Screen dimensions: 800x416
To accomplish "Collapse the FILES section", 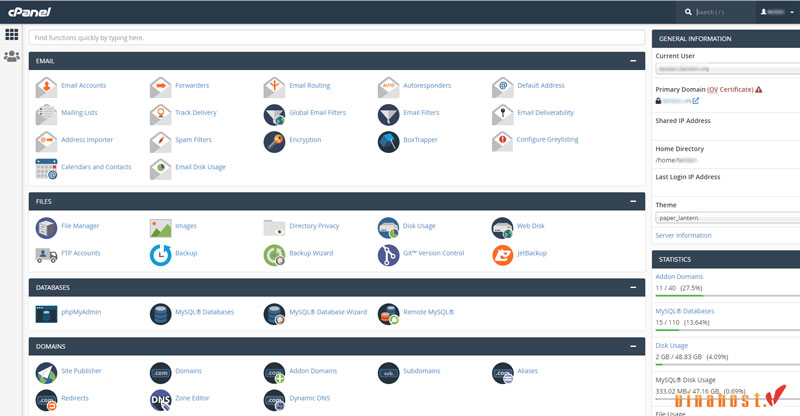I will point(633,202).
